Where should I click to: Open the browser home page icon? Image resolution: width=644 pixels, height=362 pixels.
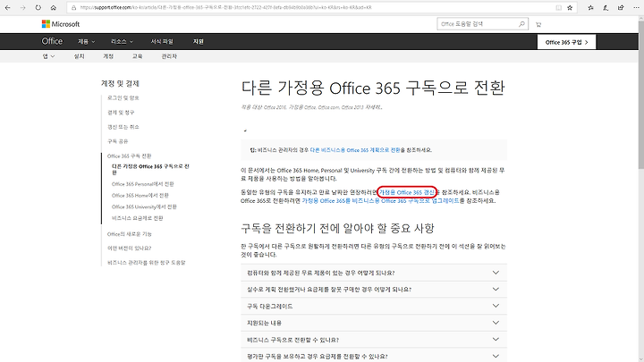[54, 8]
